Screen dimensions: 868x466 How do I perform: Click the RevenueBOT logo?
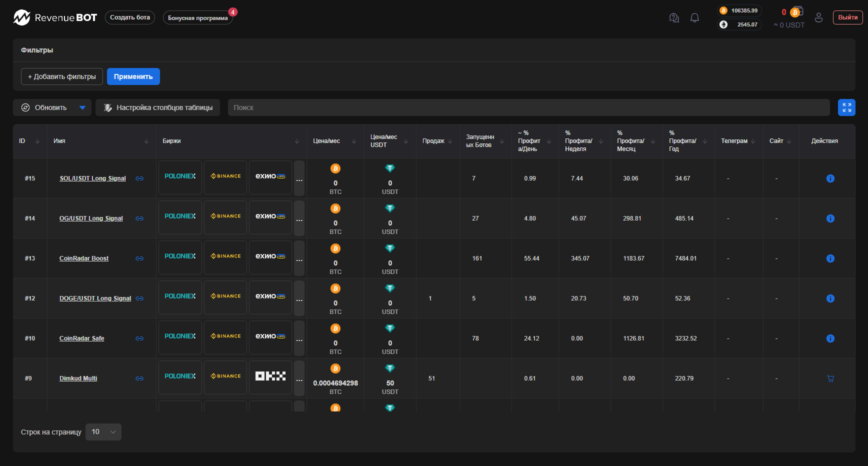point(55,17)
